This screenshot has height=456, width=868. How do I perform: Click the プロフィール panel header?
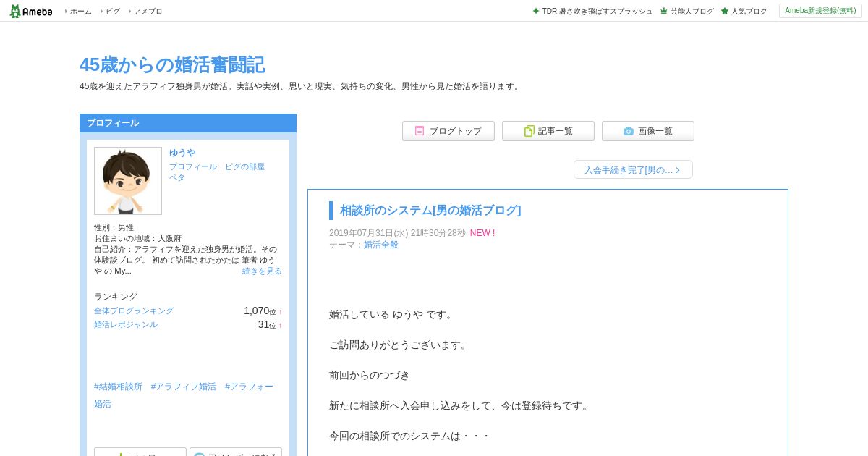[188, 123]
